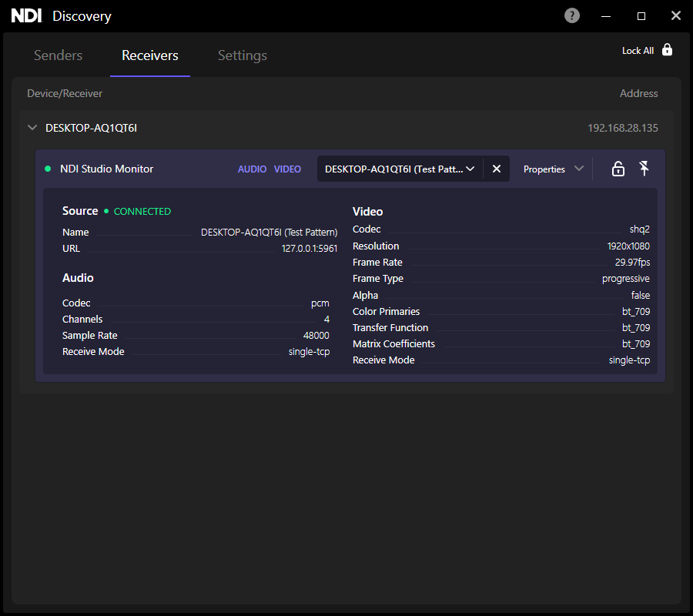Click the green status dot beside NDI Studio Monitor
The height and width of the screenshot is (616, 693).
pyautogui.click(x=48, y=169)
